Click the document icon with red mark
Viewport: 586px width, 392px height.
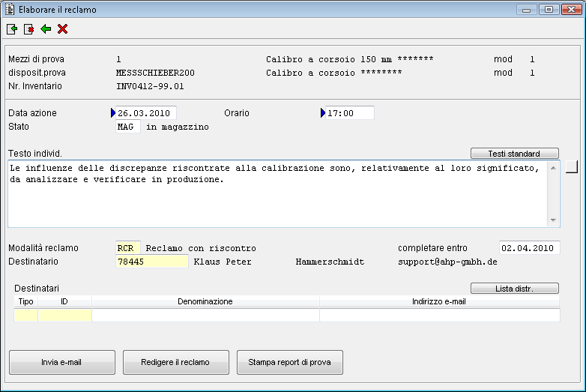point(28,29)
